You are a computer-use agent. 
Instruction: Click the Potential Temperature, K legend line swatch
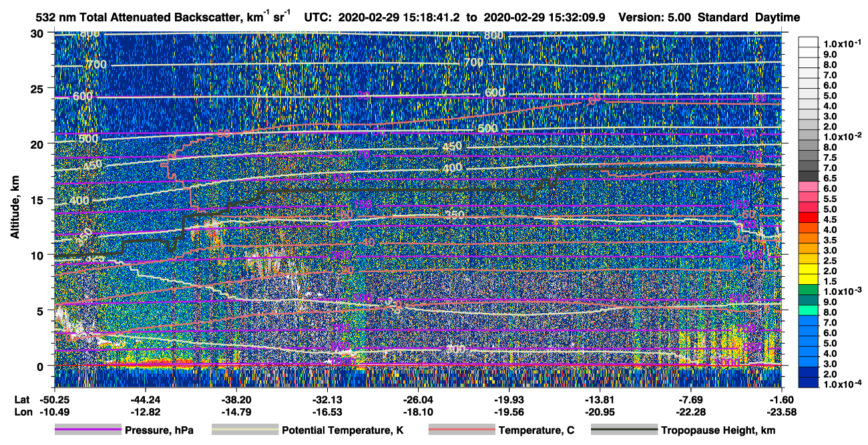(x=244, y=430)
